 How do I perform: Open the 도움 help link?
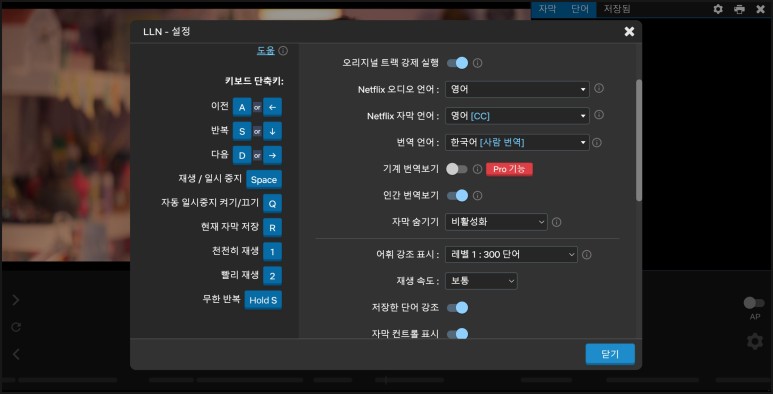coord(266,50)
